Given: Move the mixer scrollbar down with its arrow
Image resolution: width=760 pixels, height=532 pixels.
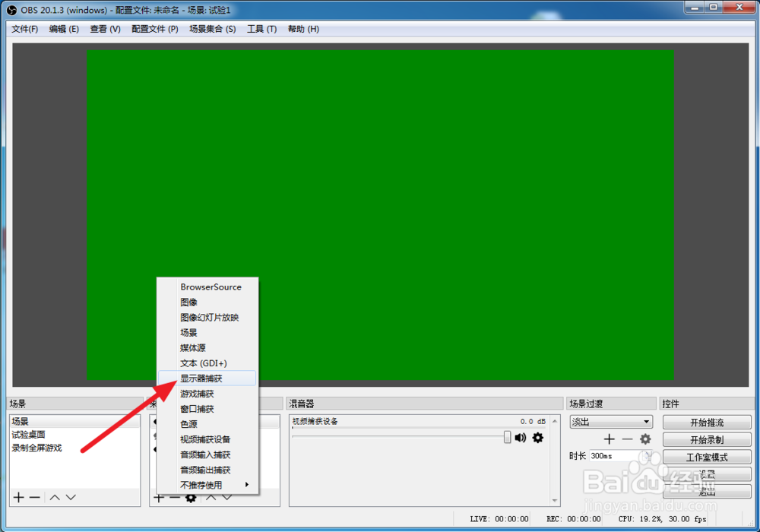Looking at the screenshot, I should coord(555,501).
